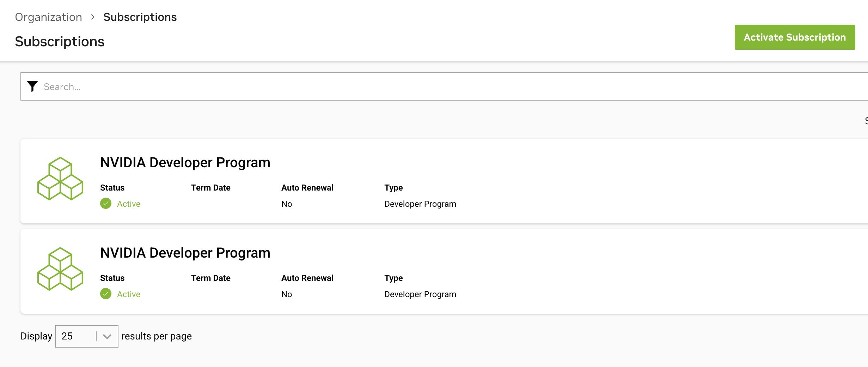
Task: Click the chevron arrow beside 25
Action: [x=107, y=336]
